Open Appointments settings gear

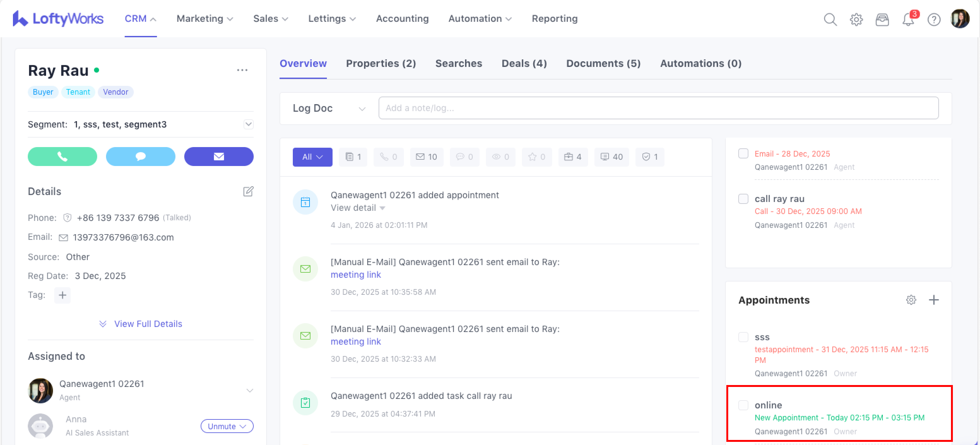911,300
